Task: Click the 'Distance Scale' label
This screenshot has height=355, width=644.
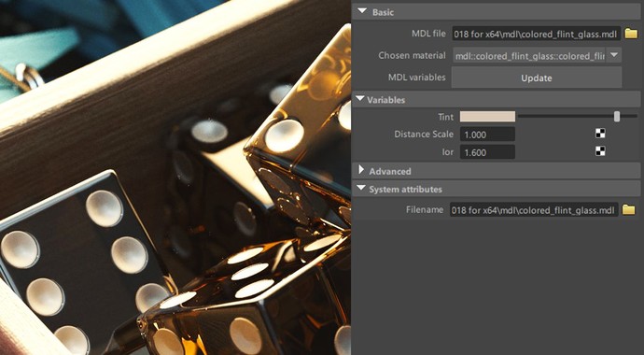Action: 424,134
